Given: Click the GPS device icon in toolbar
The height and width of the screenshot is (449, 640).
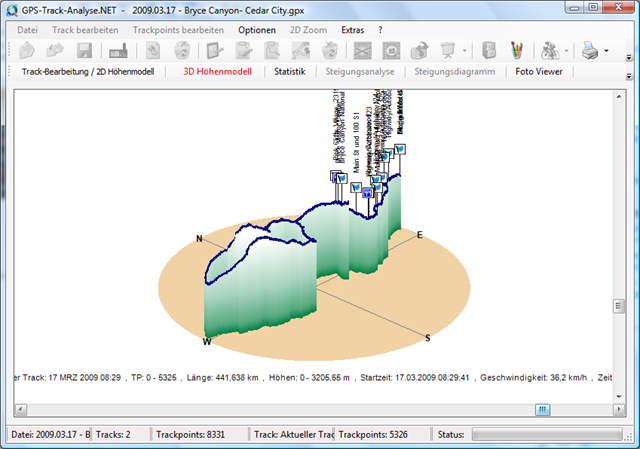Looking at the screenshot, I should 117,50.
